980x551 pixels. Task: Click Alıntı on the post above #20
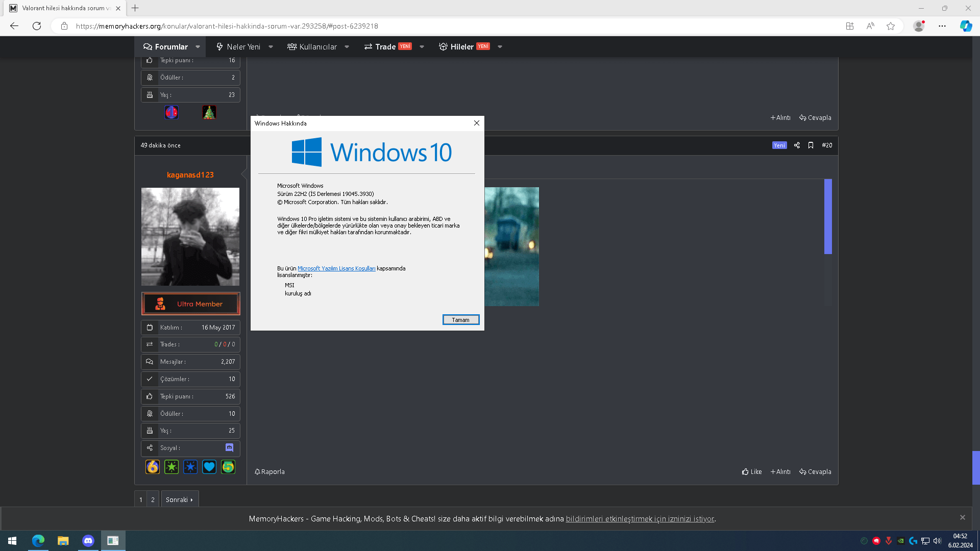[x=780, y=117]
